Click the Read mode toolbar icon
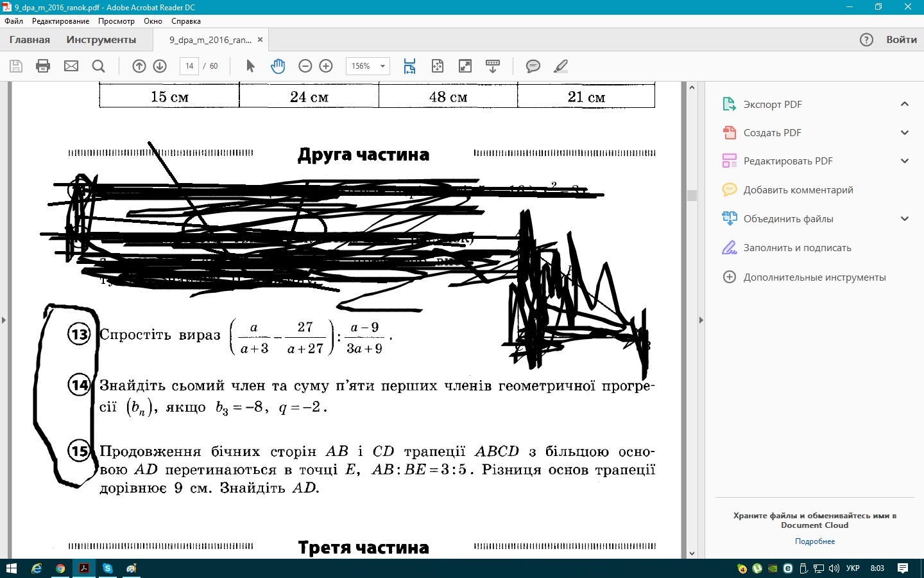The height and width of the screenshot is (578, 924). tap(493, 66)
